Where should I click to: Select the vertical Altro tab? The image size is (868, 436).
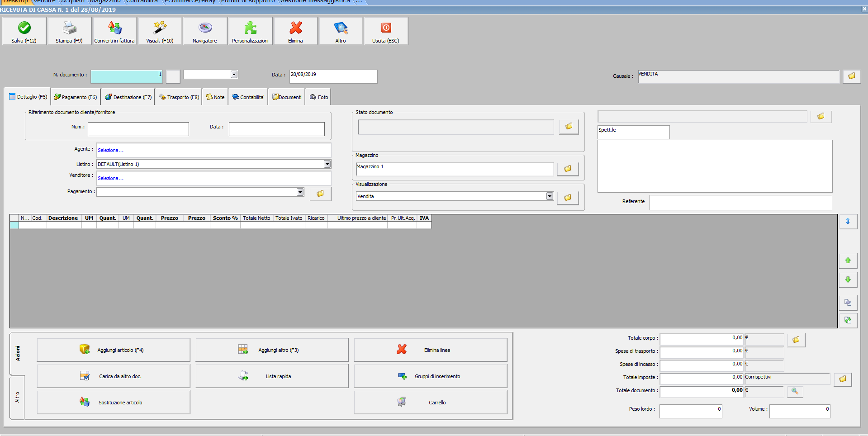tap(17, 397)
